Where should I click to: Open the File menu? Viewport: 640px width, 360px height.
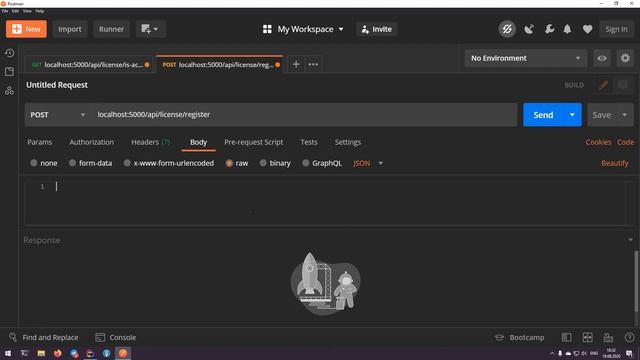pyautogui.click(x=5, y=11)
